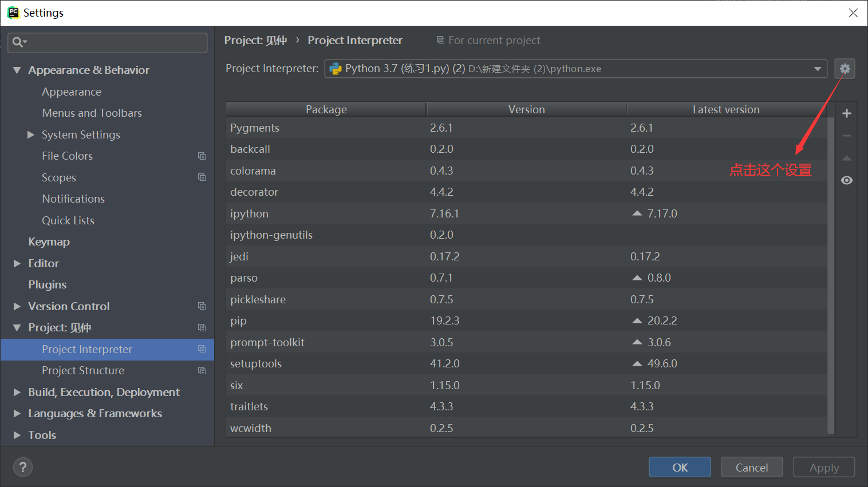
Task: Select the pickleshare package row
Action: [x=527, y=299]
